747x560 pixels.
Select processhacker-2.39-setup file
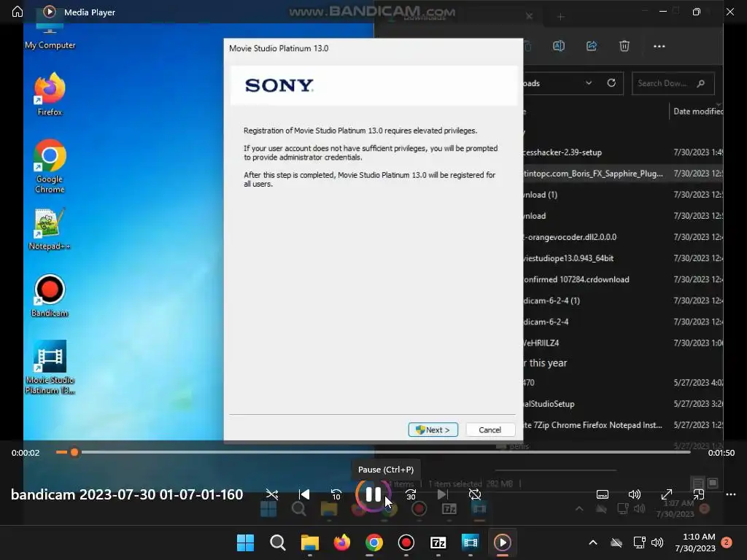coord(623,152)
